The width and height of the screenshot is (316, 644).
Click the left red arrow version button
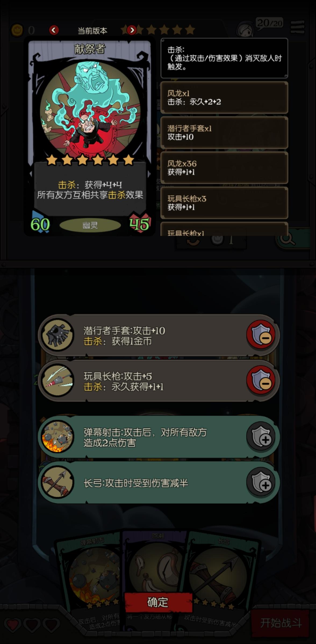tap(54, 30)
